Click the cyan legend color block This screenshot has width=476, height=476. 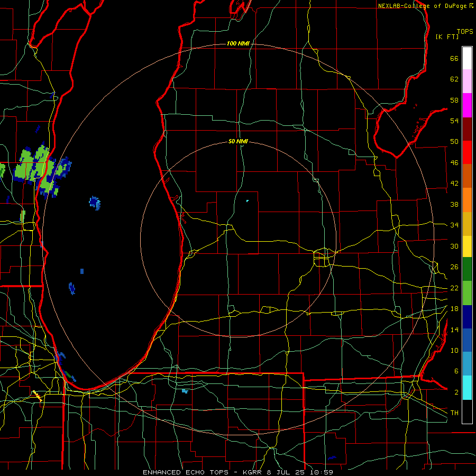pyautogui.click(x=467, y=388)
